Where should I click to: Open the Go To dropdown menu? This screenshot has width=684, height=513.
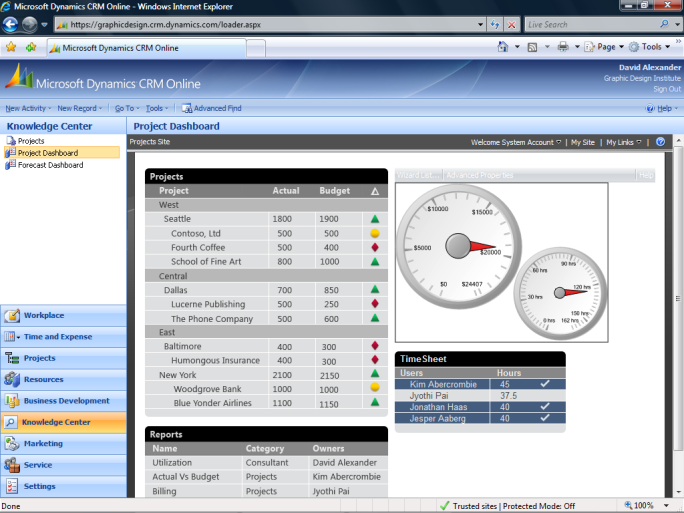127,108
